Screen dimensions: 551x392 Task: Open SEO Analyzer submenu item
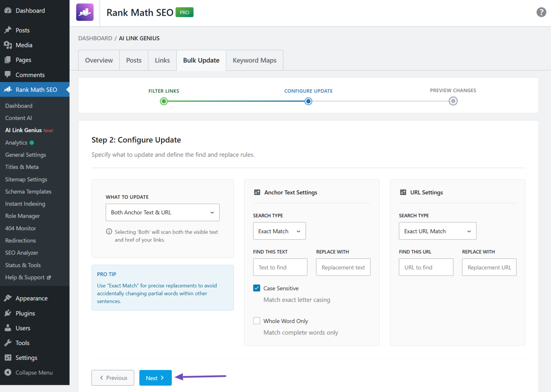tap(22, 253)
